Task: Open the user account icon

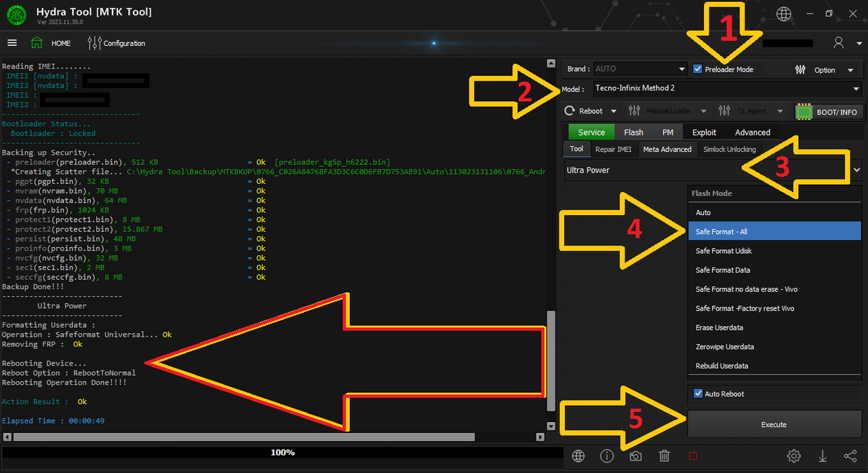Action: [839, 43]
